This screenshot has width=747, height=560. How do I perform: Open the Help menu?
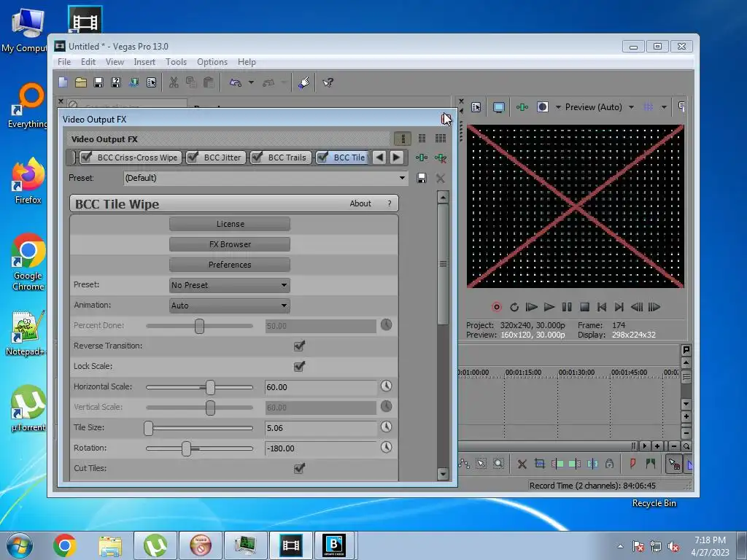247,62
